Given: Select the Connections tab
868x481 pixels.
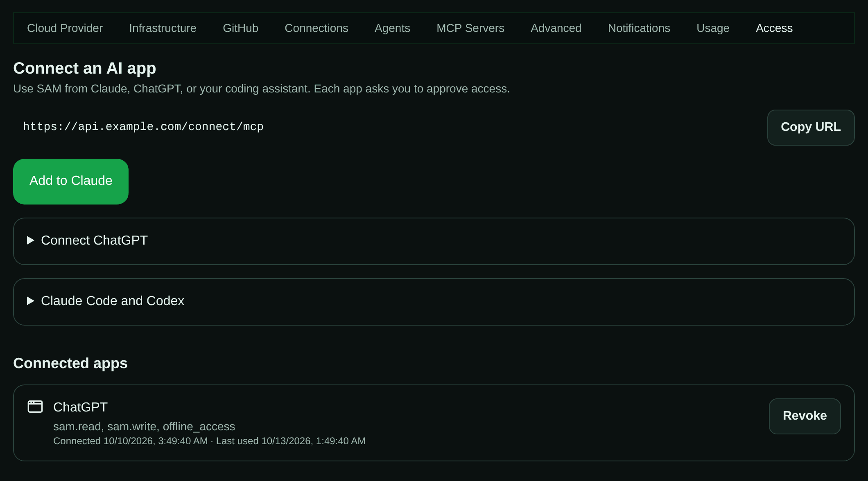Looking at the screenshot, I should pyautogui.click(x=316, y=28).
